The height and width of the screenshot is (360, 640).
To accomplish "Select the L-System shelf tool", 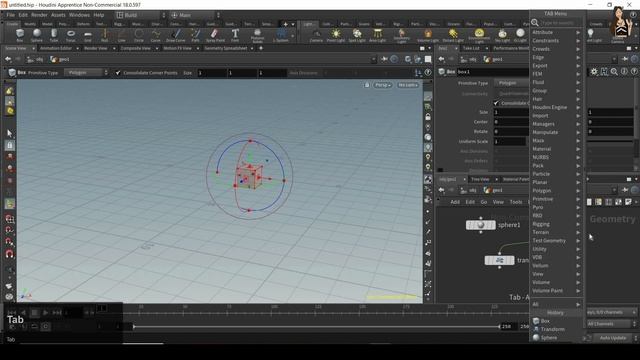I will [x=281, y=35].
